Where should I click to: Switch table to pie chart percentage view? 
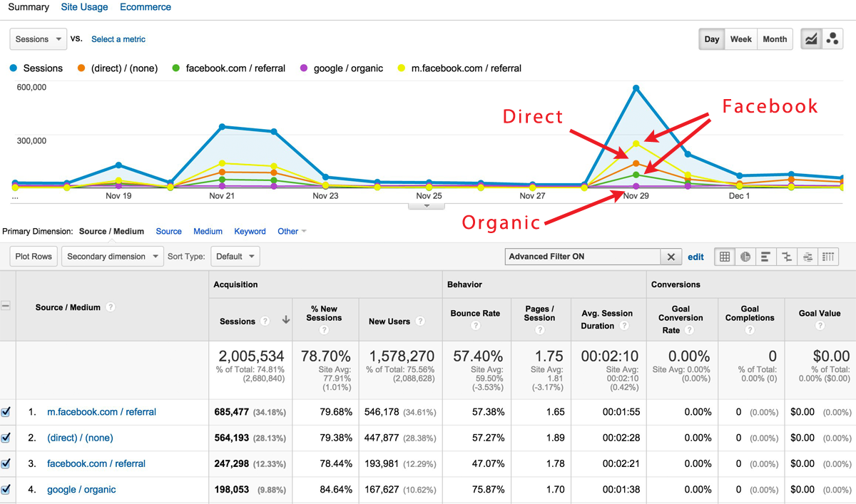click(745, 257)
